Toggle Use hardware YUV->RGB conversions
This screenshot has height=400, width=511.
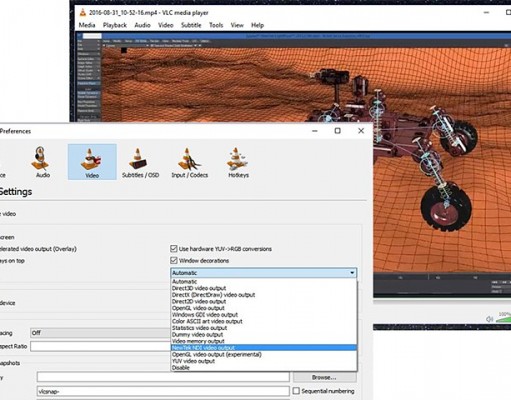click(174, 249)
